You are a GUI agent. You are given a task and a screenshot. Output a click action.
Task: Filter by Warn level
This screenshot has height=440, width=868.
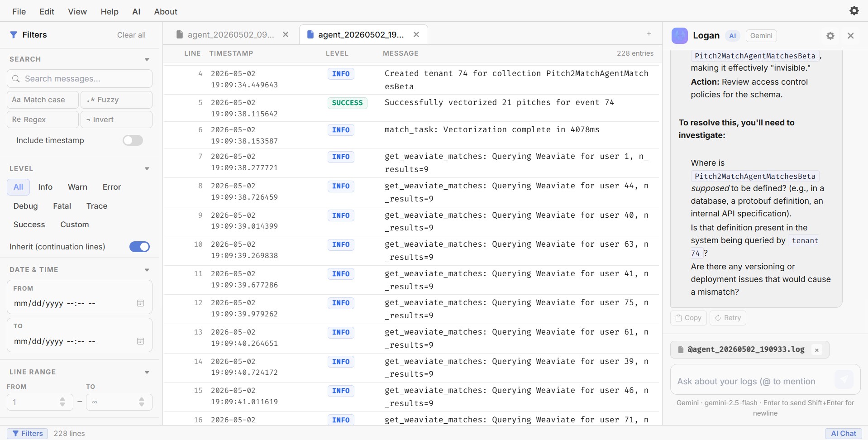77,187
